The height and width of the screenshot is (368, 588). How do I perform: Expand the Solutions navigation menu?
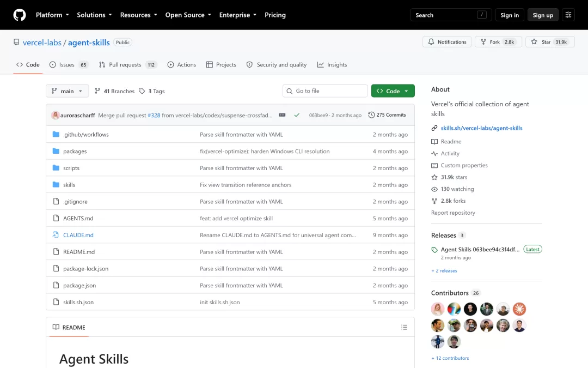95,15
